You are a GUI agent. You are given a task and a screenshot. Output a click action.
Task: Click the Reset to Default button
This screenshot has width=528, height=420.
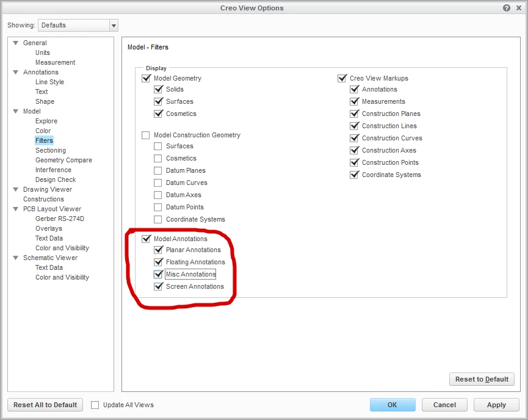coord(482,379)
